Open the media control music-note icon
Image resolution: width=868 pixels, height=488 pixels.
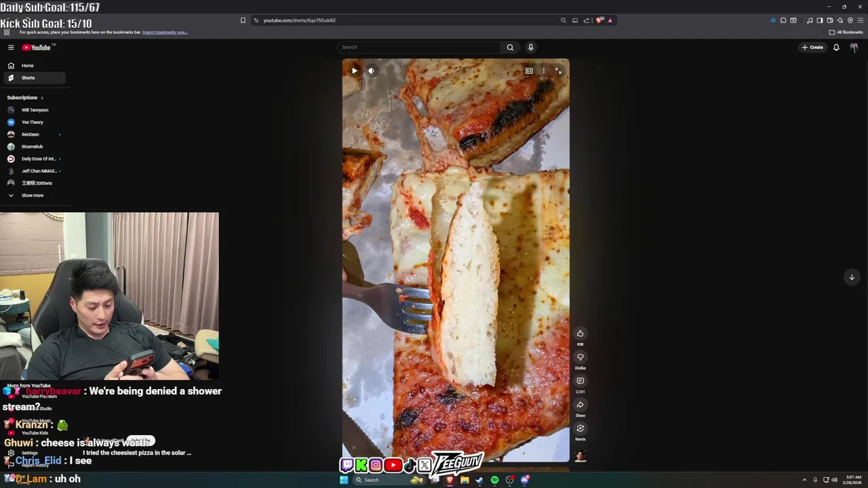pyautogui.click(x=810, y=20)
